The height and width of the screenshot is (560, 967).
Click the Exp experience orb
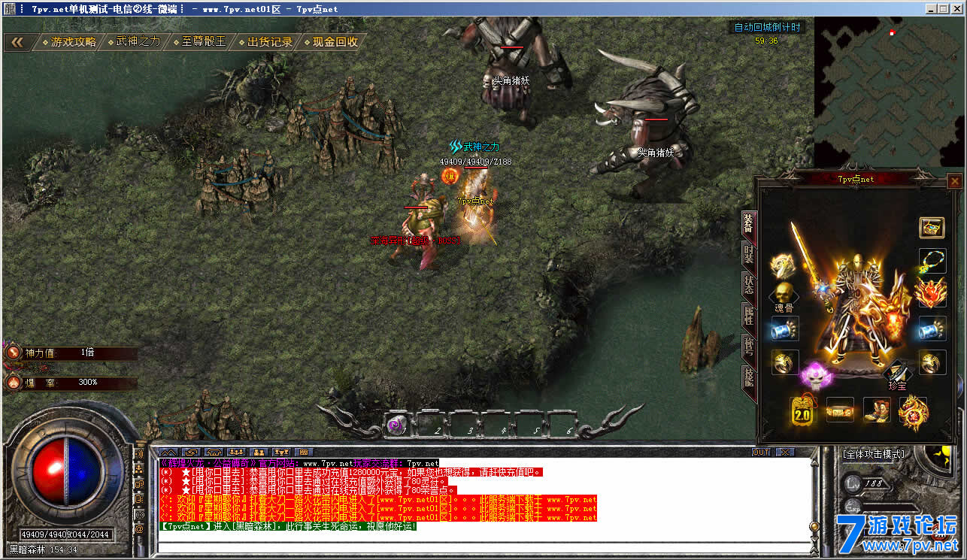tap(853, 507)
